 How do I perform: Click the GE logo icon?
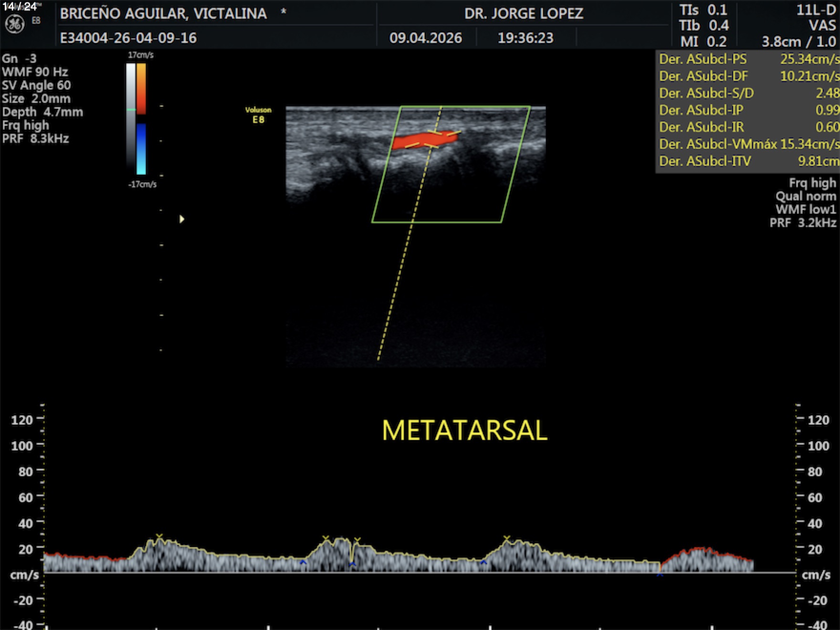tap(14, 24)
